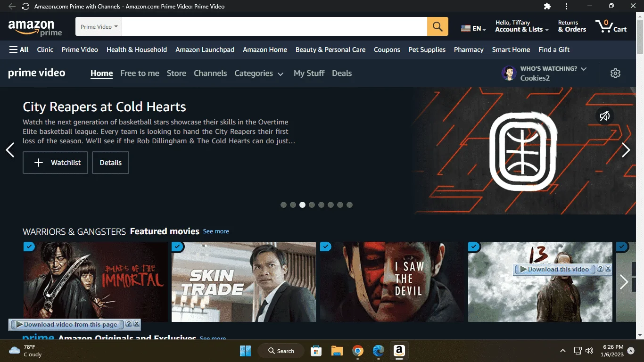The width and height of the screenshot is (644, 362).
Task: Open the All hamburger menu
Action: (x=19, y=49)
